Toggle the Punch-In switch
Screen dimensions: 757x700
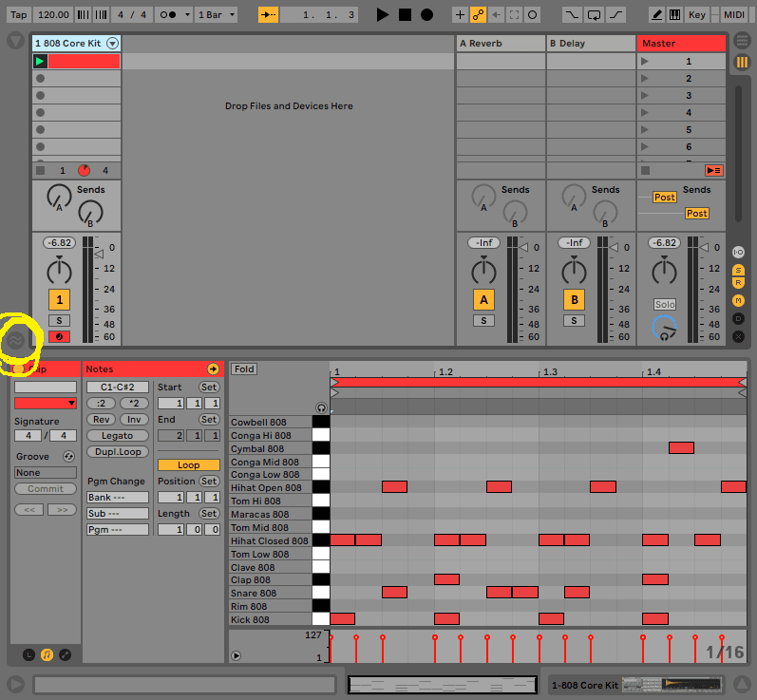pos(572,14)
